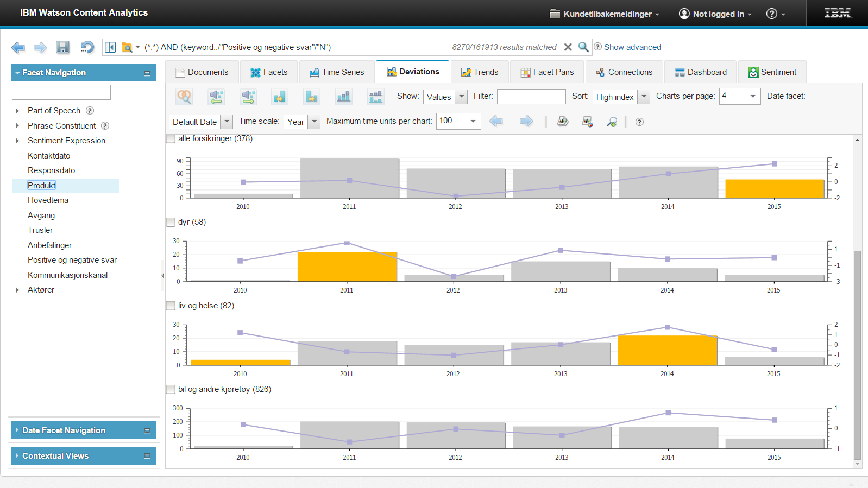Image resolution: width=868 pixels, height=488 pixels.
Task: Click the bar chart icon with left-pointing yellow arrow
Action: tap(280, 97)
